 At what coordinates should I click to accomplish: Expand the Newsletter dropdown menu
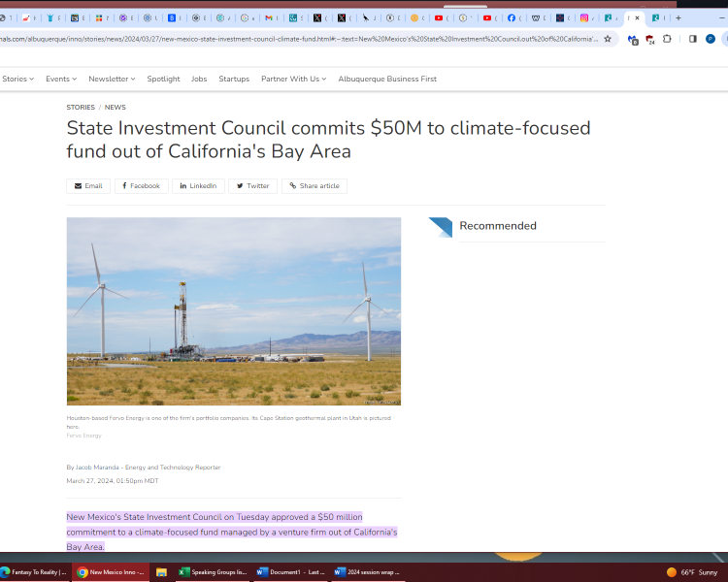pos(112,79)
